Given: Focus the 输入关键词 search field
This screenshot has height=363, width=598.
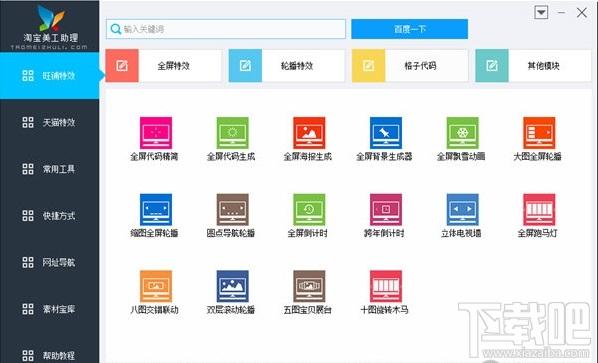Looking at the screenshot, I should (226, 29).
